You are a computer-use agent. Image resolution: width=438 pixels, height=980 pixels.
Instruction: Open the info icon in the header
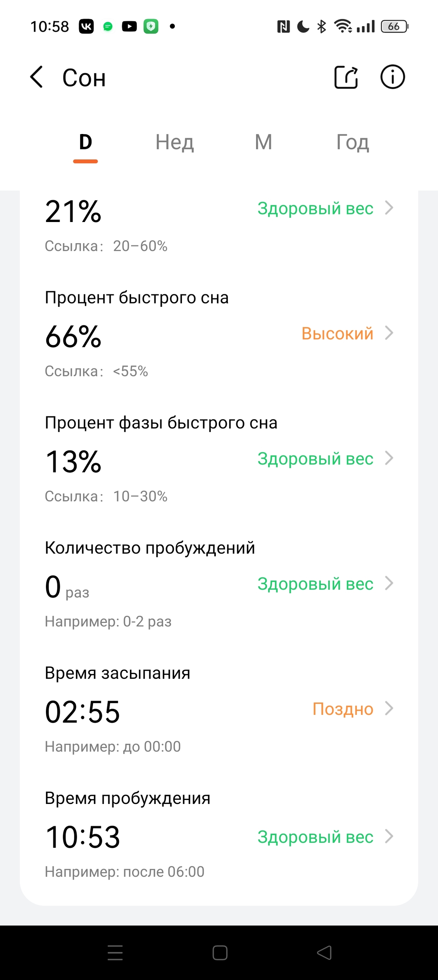click(x=392, y=77)
